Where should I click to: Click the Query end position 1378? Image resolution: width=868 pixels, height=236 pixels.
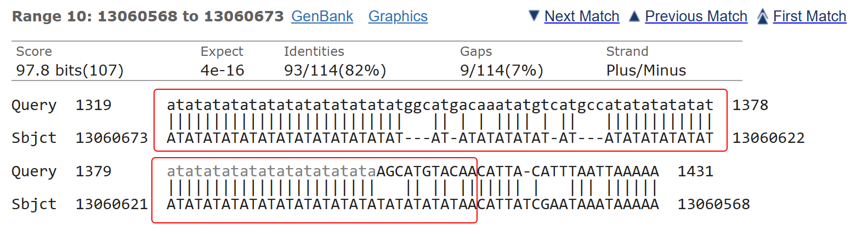[x=750, y=105]
